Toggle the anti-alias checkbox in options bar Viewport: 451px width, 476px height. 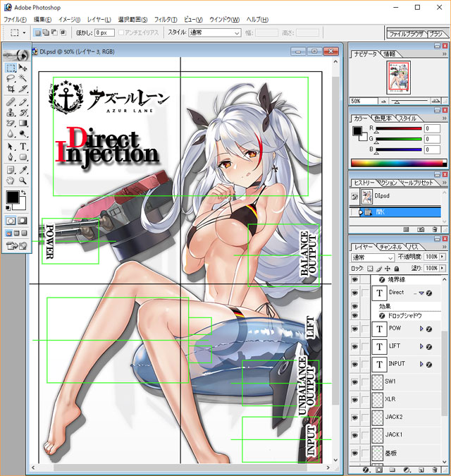[x=121, y=32]
